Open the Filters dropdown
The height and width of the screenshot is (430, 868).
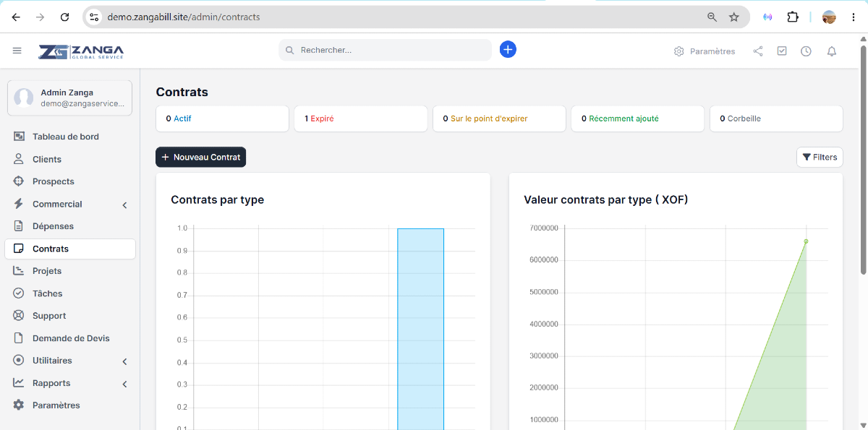(820, 157)
